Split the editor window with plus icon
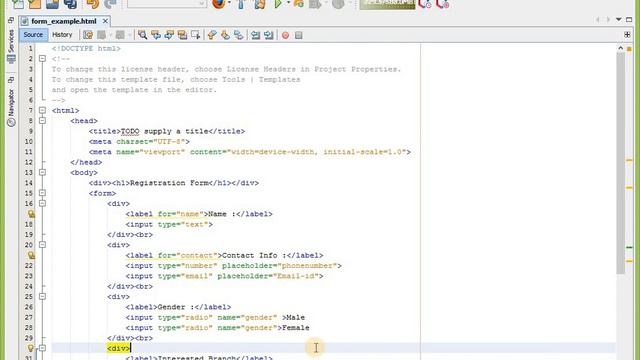 pyautogui.click(x=627, y=35)
